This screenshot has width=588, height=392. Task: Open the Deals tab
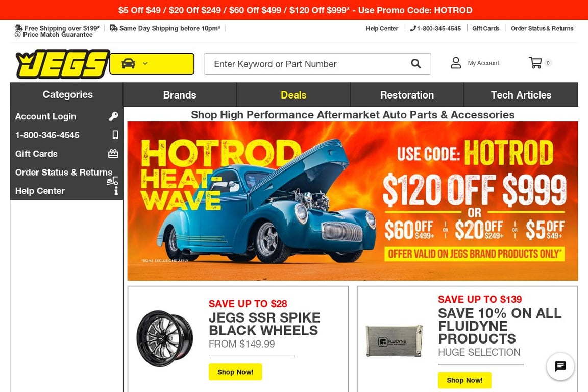[x=293, y=95]
